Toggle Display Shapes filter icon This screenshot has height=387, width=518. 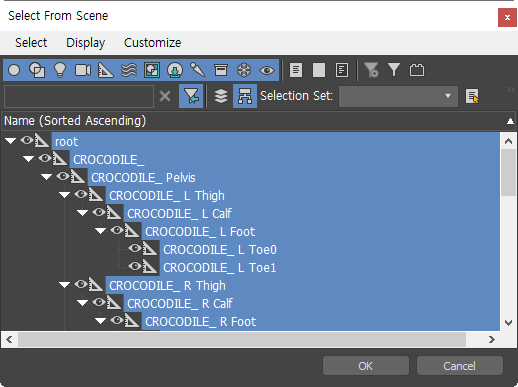click(37, 70)
